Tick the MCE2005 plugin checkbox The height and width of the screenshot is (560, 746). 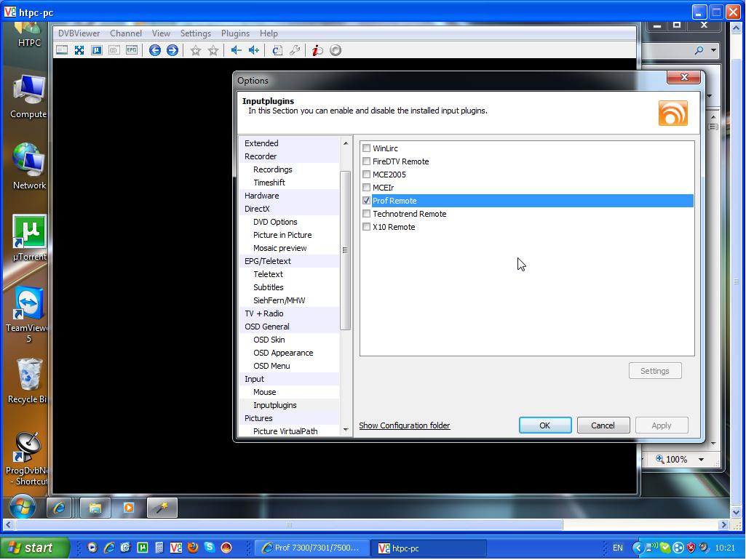click(367, 175)
